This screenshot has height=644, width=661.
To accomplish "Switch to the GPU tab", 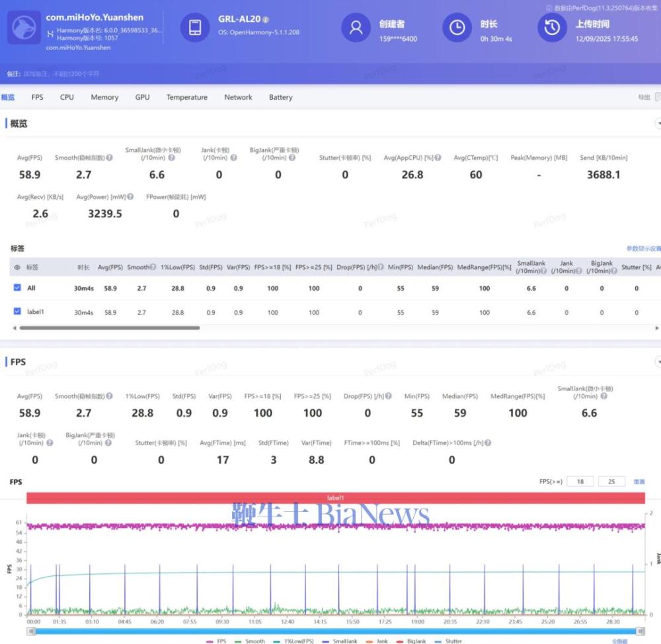I will [143, 97].
